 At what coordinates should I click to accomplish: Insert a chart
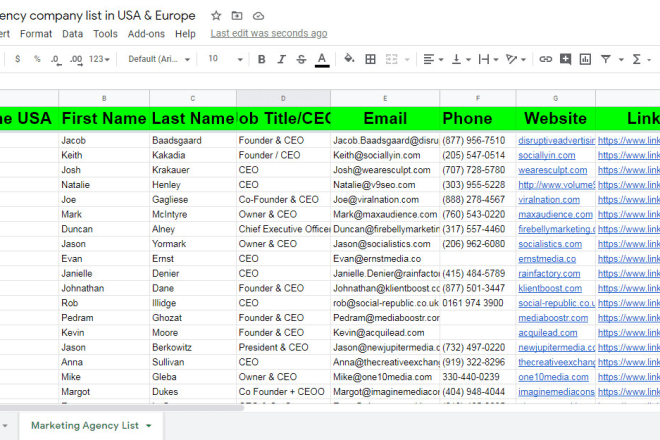click(585, 59)
